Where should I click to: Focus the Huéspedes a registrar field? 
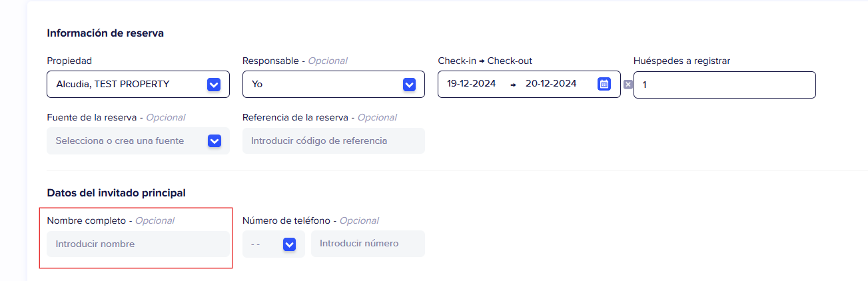pyautogui.click(x=724, y=85)
